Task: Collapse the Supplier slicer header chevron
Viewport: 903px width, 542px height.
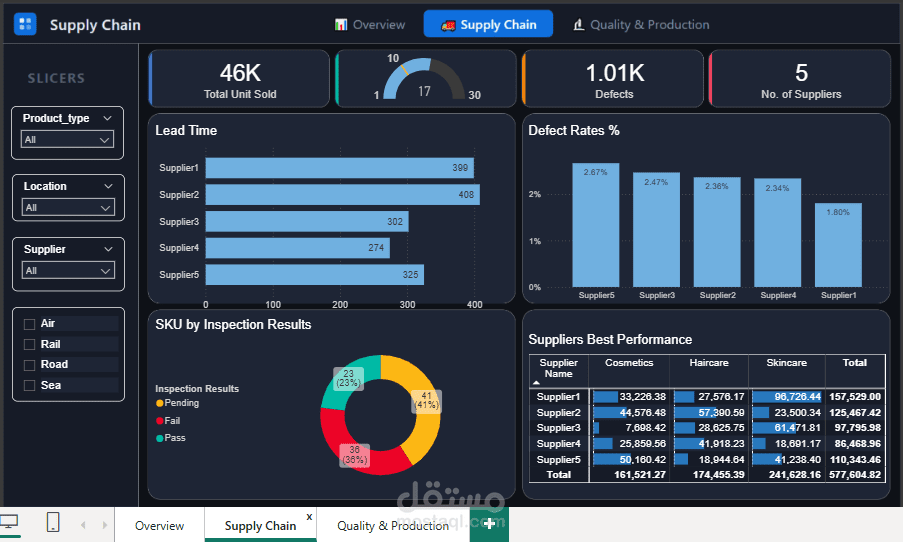Action: (x=108, y=249)
